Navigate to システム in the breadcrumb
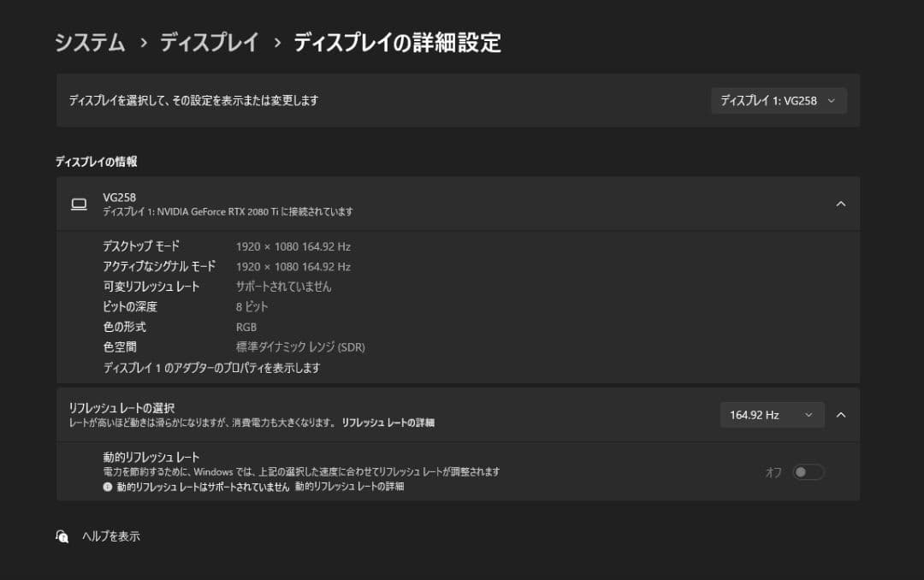924x580 pixels. [88, 42]
